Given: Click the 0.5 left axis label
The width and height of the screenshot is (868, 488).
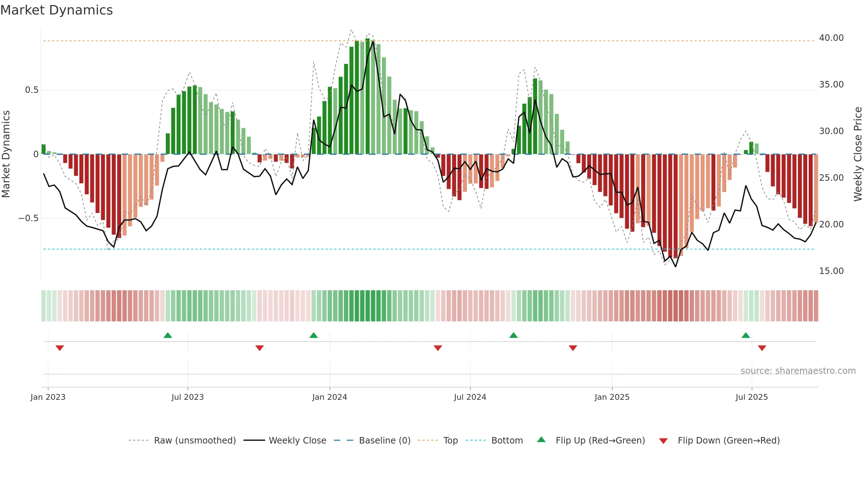Looking at the screenshot, I should tap(32, 90).
